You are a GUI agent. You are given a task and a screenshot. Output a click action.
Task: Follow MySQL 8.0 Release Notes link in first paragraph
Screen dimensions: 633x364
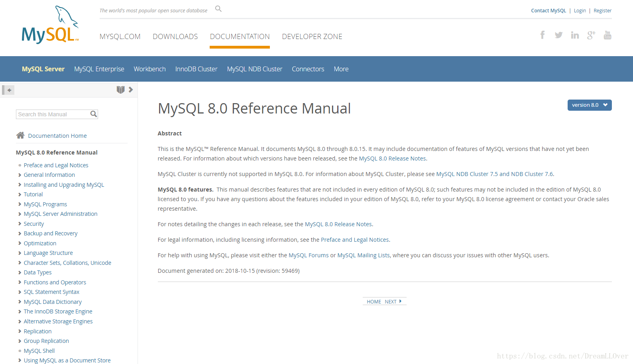tap(392, 159)
